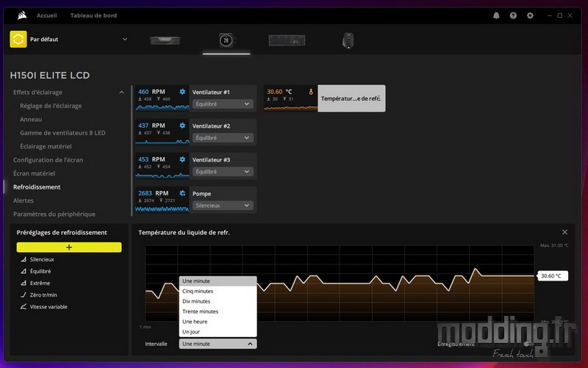Go to Tableau de bord tab
588x368 pixels.
click(93, 15)
